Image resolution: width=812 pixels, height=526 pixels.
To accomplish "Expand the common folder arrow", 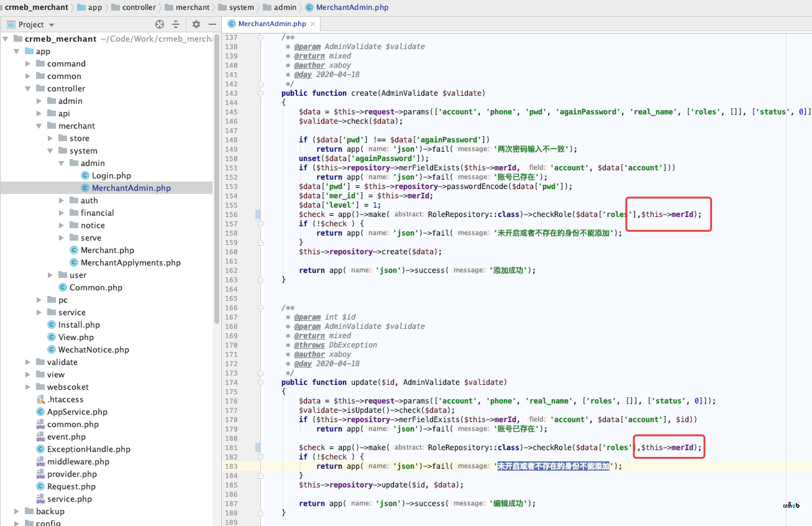I will tap(28, 76).
